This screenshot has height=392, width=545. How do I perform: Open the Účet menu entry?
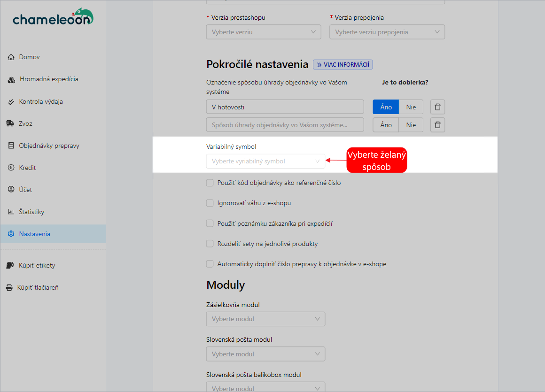(x=11, y=189)
